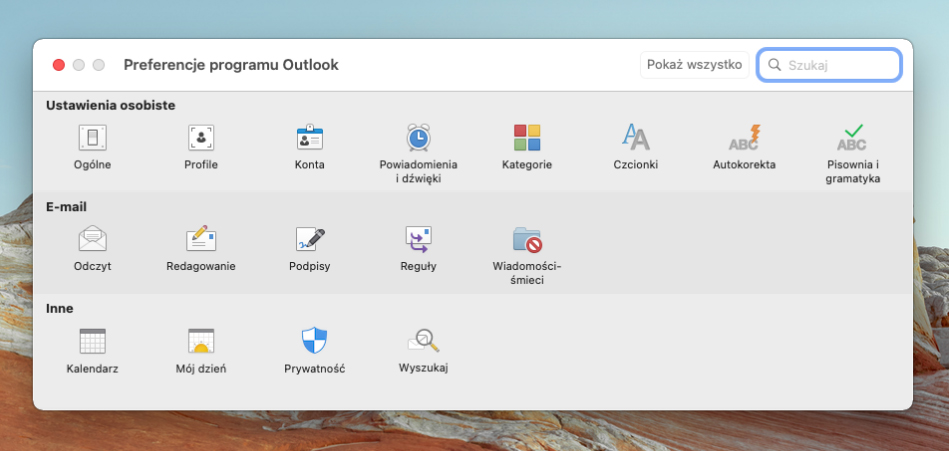
Task: Click the Inne section heading
Action: 60,309
